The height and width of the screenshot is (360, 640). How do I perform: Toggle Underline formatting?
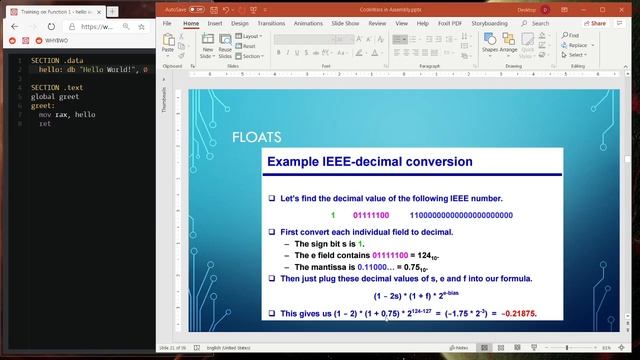click(x=297, y=53)
